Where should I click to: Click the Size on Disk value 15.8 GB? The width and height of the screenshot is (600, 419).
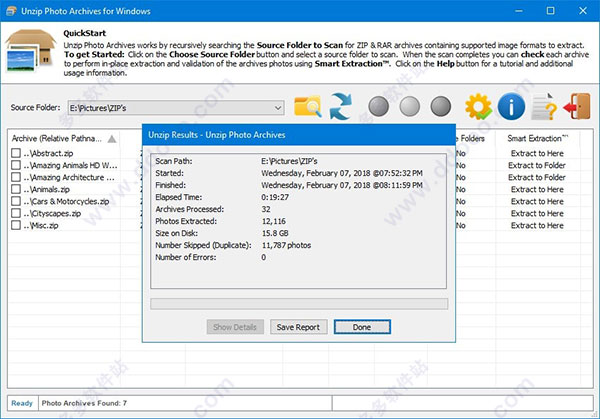coord(275,233)
